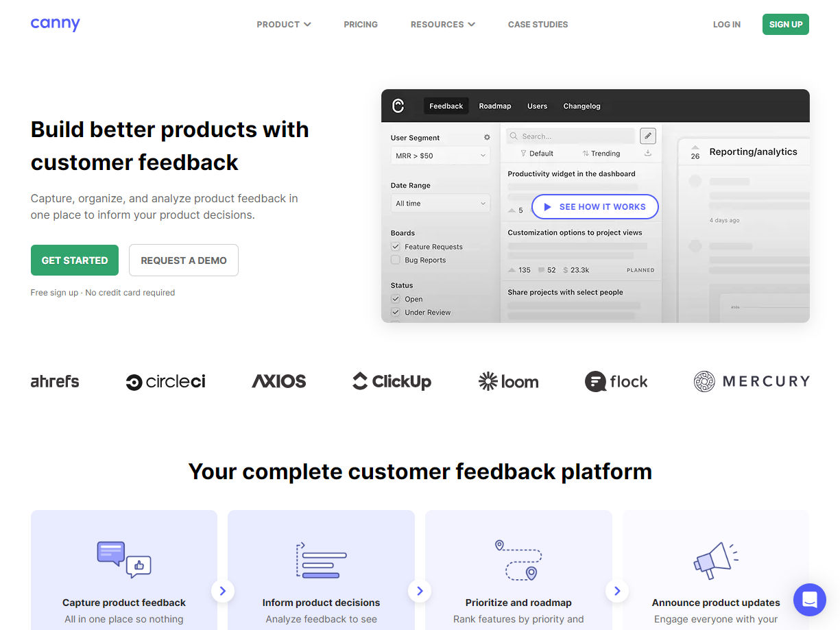Click the ahrefs logo
840x630 pixels.
click(x=55, y=381)
